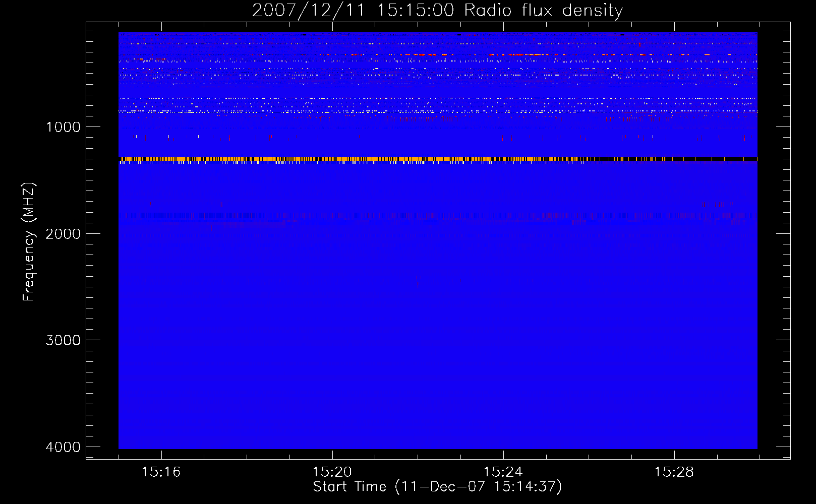
Task: Click the "15:24" time tick label
Action: 503,472
